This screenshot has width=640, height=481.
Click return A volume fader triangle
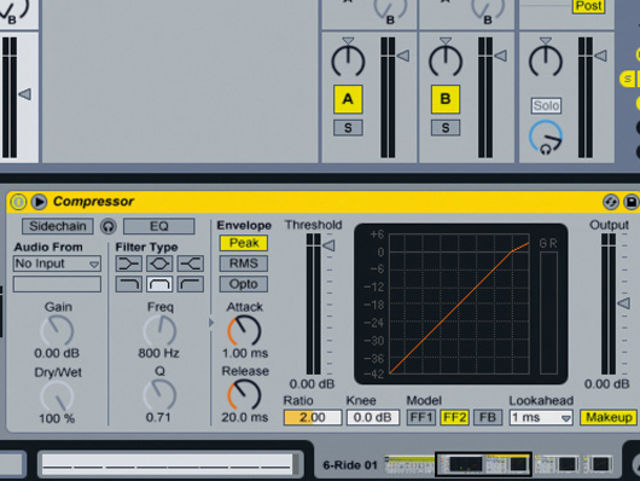[403, 56]
